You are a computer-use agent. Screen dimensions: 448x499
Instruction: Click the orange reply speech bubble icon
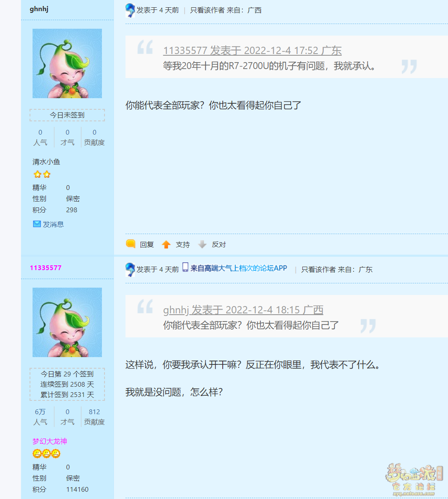[131, 244]
